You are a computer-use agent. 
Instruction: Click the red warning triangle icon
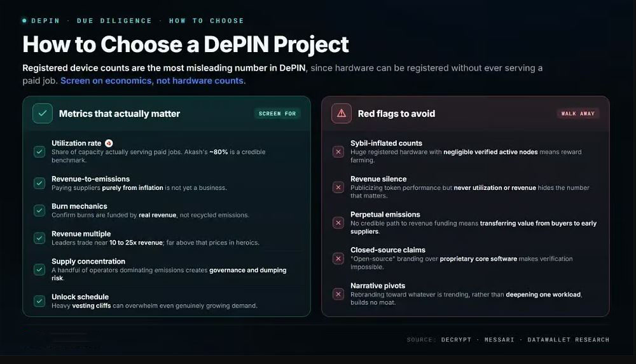click(x=342, y=114)
